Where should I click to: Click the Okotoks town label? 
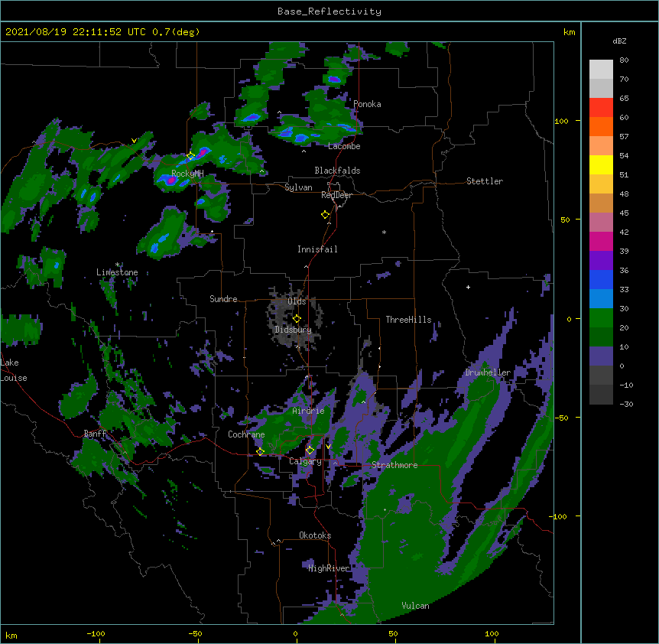[x=315, y=535]
